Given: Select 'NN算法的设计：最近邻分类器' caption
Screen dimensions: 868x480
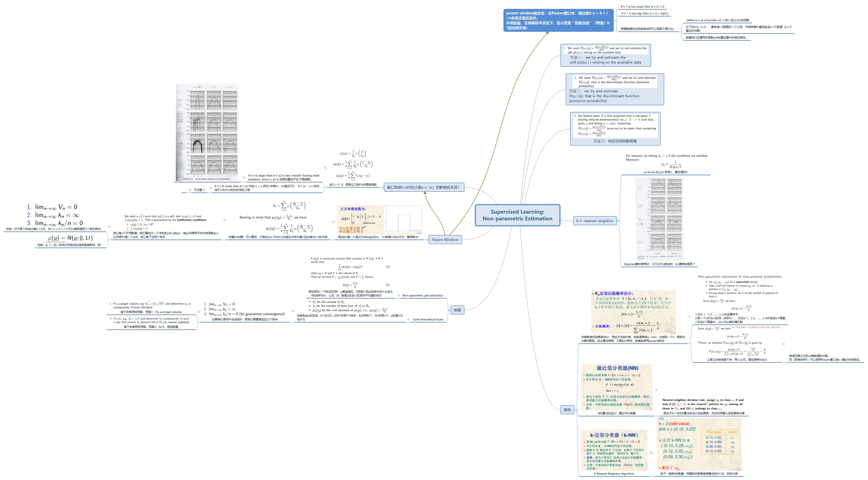Looking at the screenshot, I should (x=616, y=413).
